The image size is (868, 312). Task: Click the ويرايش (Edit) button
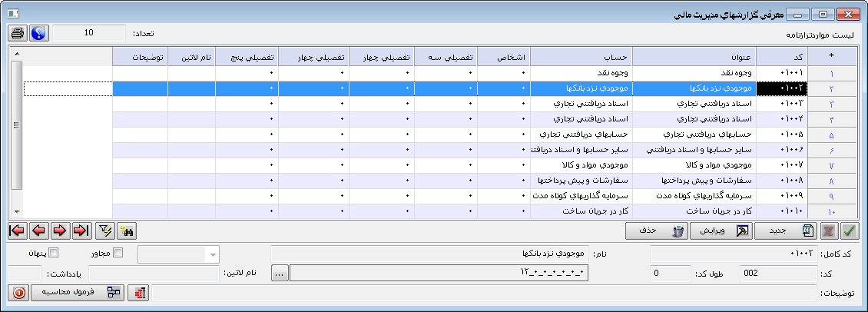pos(721,231)
